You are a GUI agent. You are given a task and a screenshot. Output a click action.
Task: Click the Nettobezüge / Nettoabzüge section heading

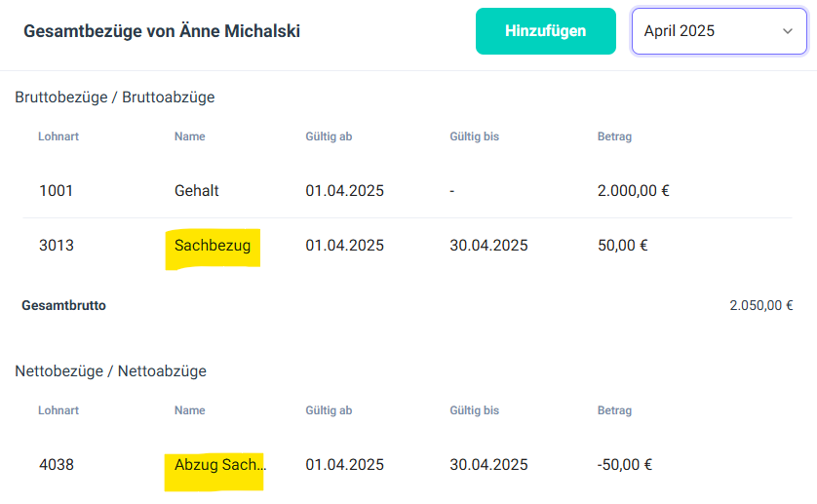tap(111, 371)
